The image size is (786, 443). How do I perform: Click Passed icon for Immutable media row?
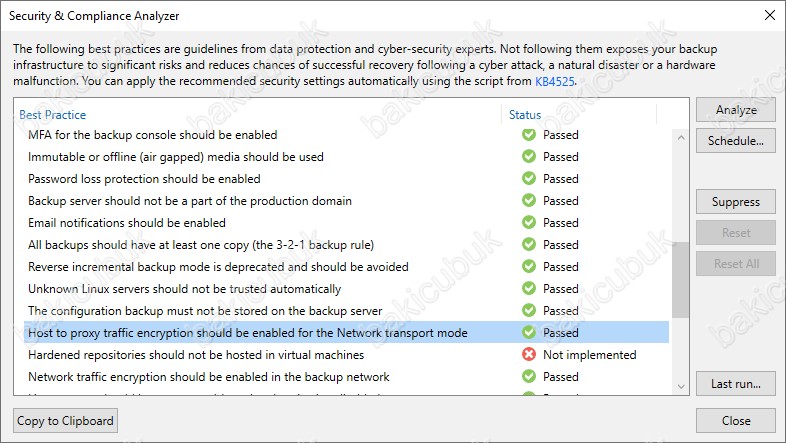(x=529, y=157)
